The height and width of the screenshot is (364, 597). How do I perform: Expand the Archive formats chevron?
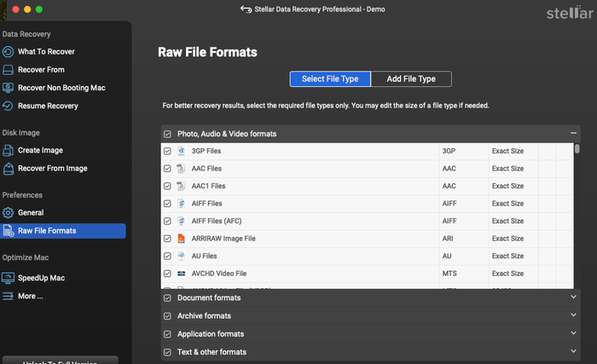[x=573, y=315]
